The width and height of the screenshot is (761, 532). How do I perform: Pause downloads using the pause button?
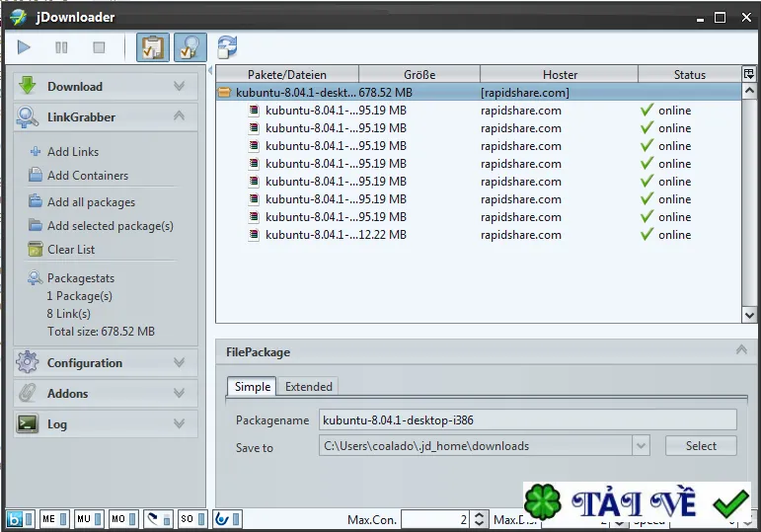61,47
